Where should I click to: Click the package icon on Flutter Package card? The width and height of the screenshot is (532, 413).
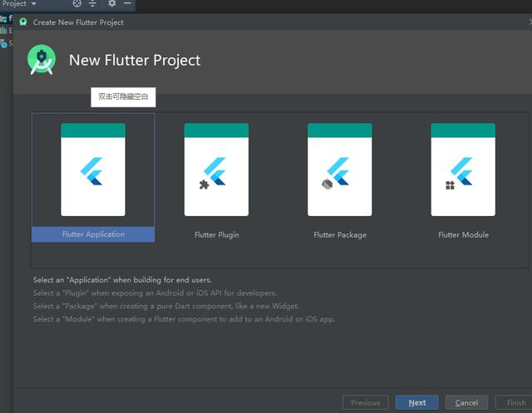point(327,184)
